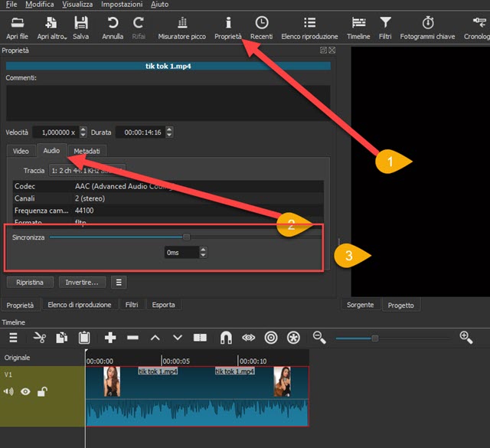Open Misuratore picco panel
This screenshot has height=448, width=490.
click(182, 28)
